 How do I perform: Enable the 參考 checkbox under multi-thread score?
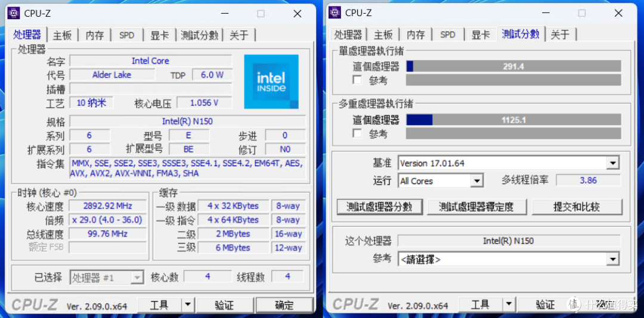pyautogui.click(x=358, y=134)
